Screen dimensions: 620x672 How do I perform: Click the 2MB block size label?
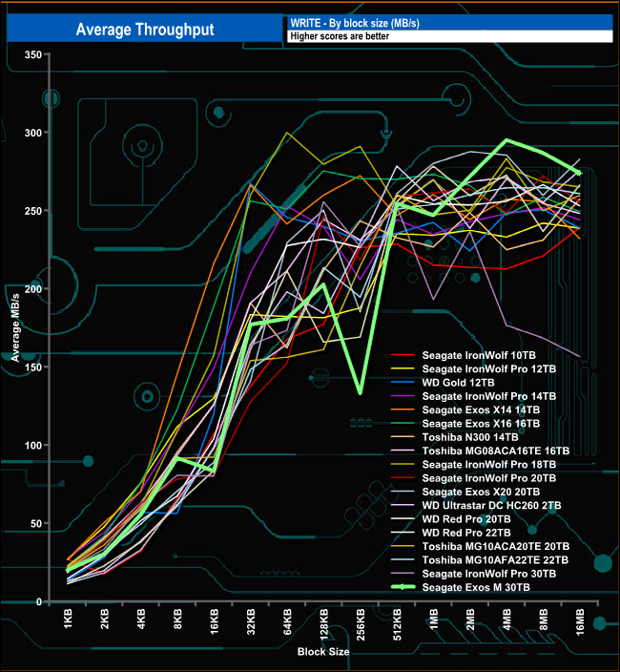click(470, 619)
